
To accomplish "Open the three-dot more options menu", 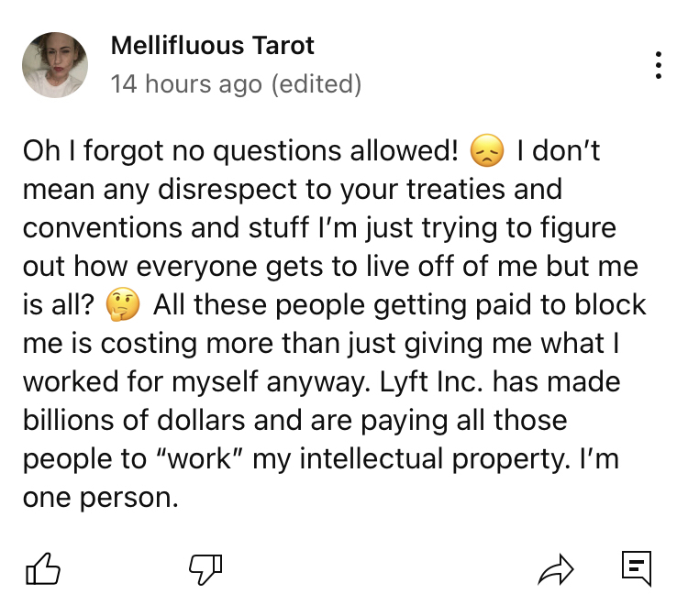I will pyautogui.click(x=658, y=66).
